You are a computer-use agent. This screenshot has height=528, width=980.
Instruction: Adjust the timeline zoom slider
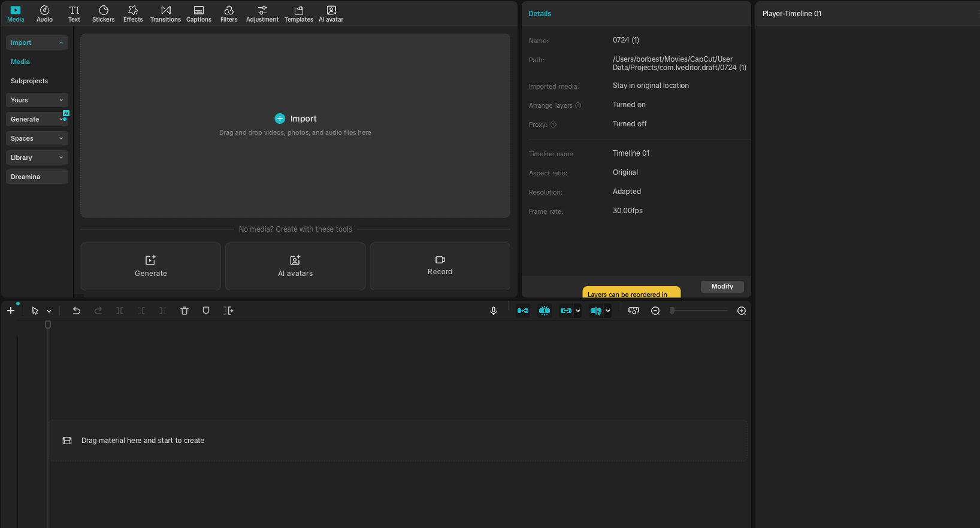tap(698, 311)
